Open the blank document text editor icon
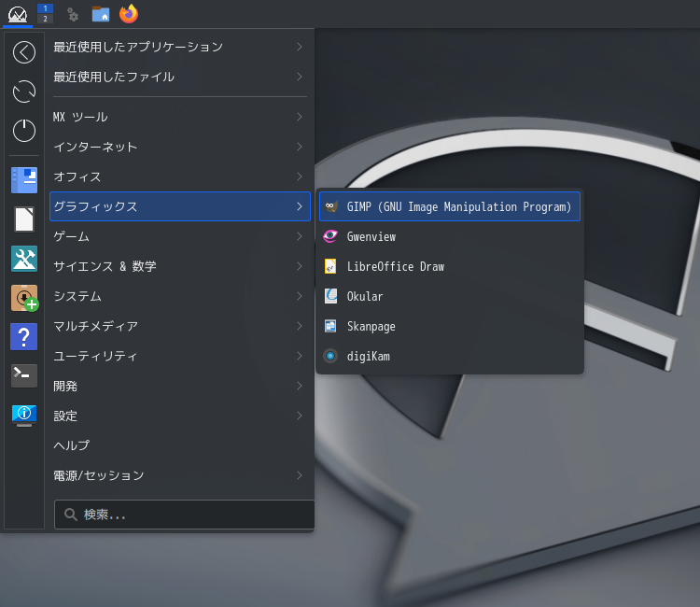The height and width of the screenshot is (607, 700). click(24, 219)
